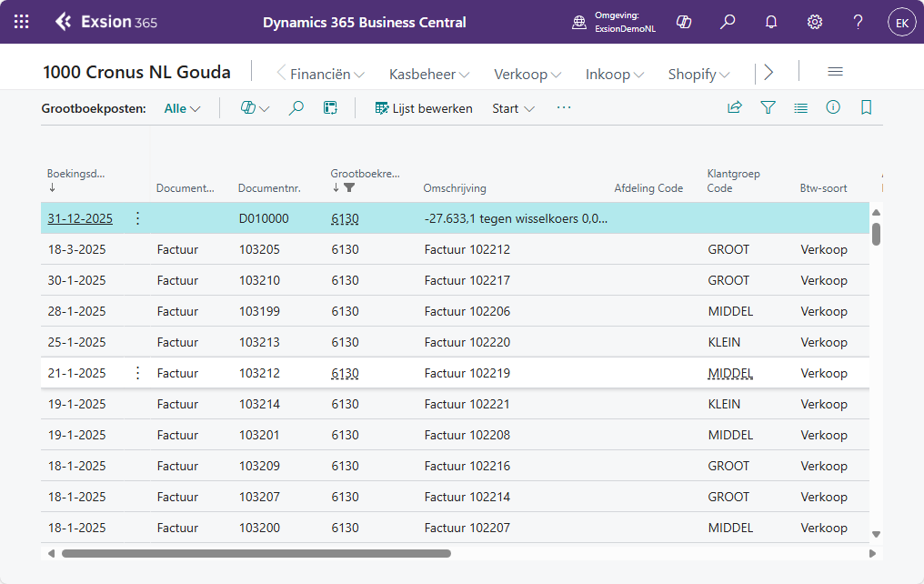Show more options for the 21-1-2025 row
This screenshot has width=924, height=584.
(x=137, y=373)
